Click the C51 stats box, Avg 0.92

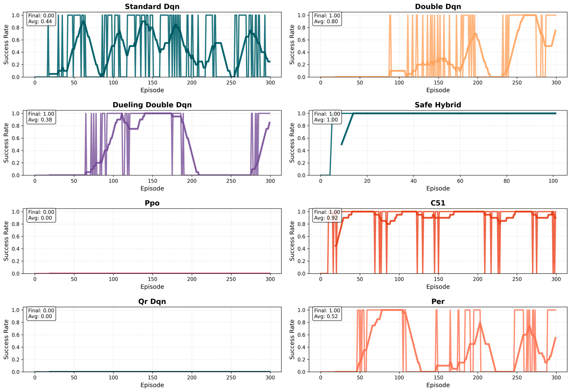click(x=327, y=215)
